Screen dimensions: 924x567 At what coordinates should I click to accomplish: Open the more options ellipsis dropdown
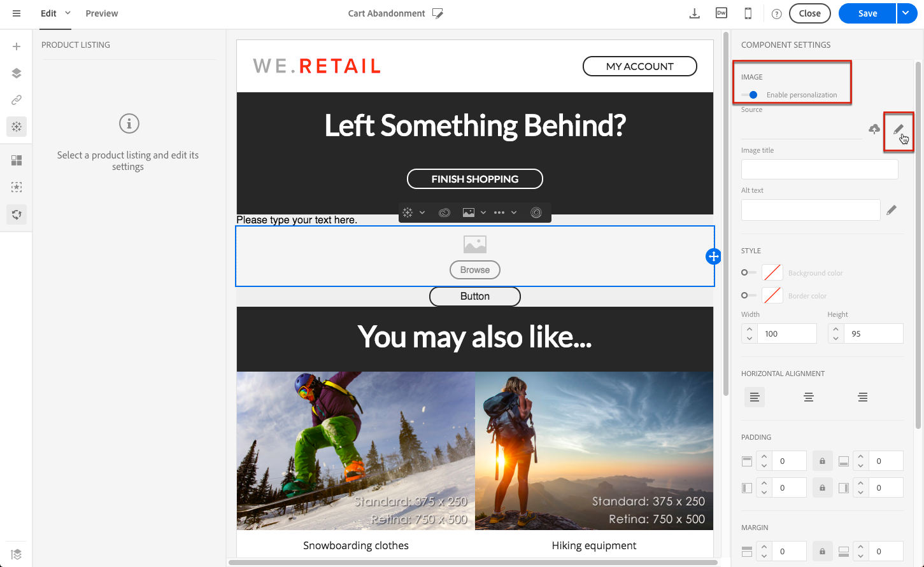click(506, 213)
